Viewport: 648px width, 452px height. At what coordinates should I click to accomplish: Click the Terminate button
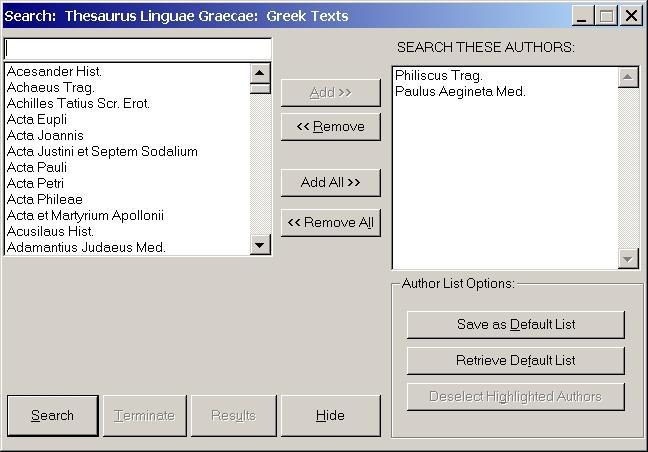click(x=145, y=416)
